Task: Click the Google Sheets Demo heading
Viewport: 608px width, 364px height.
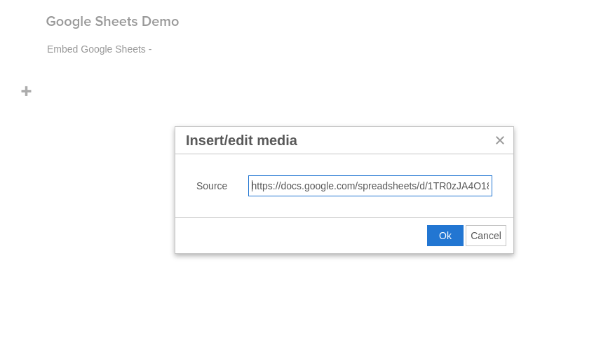Action: 112,21
